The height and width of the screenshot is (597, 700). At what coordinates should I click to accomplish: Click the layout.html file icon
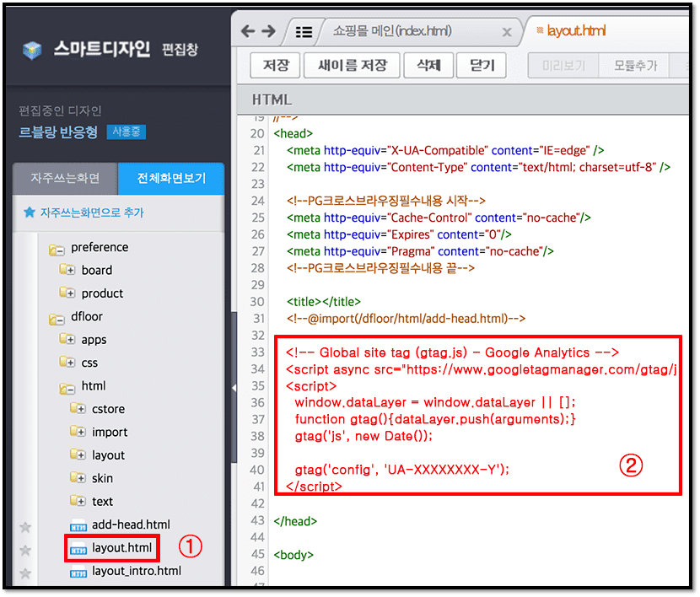(x=78, y=549)
